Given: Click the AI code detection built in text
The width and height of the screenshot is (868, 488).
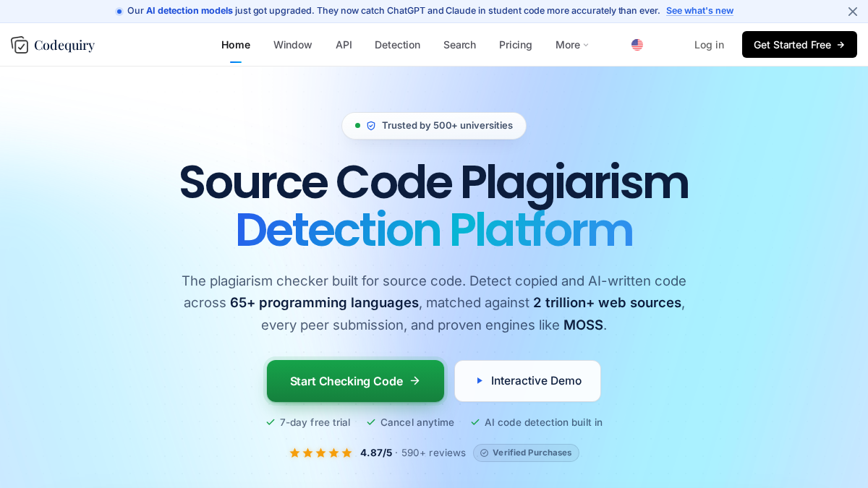Looking at the screenshot, I should [x=543, y=422].
